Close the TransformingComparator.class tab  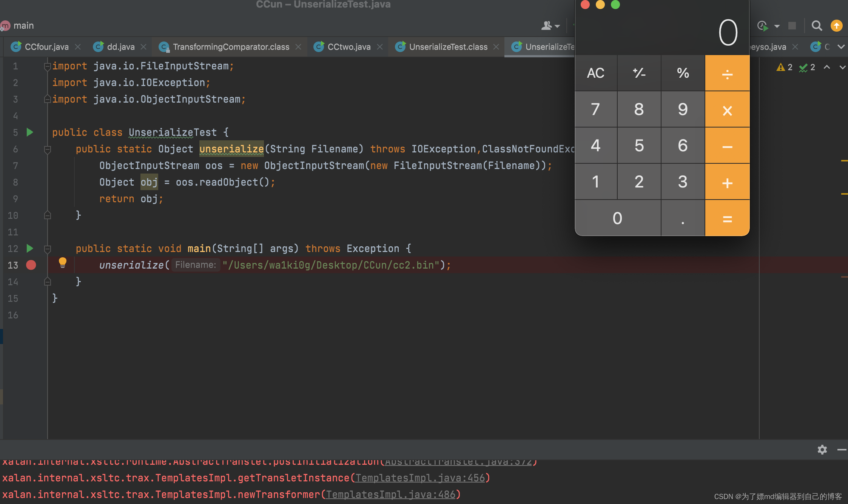coord(298,47)
